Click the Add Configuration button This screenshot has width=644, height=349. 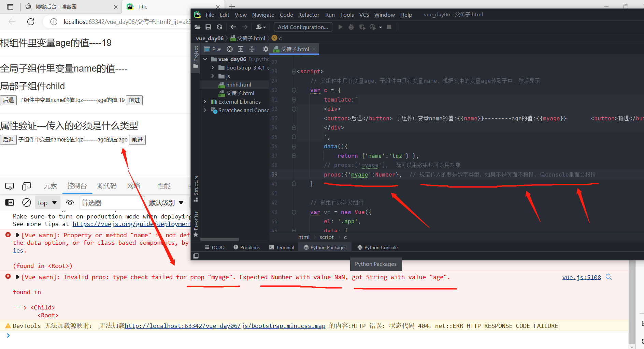coord(303,27)
